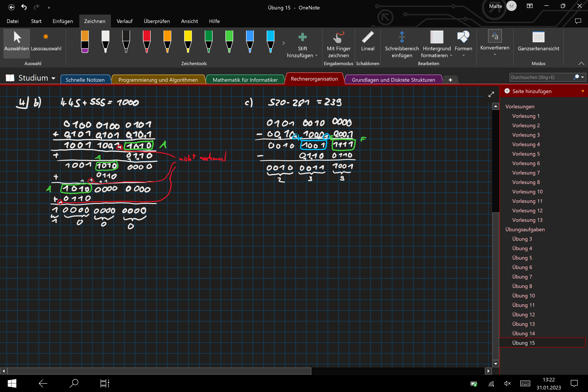Image resolution: width=588 pixels, height=392 pixels.
Task: Pick the dark green pen
Action: [208, 41]
